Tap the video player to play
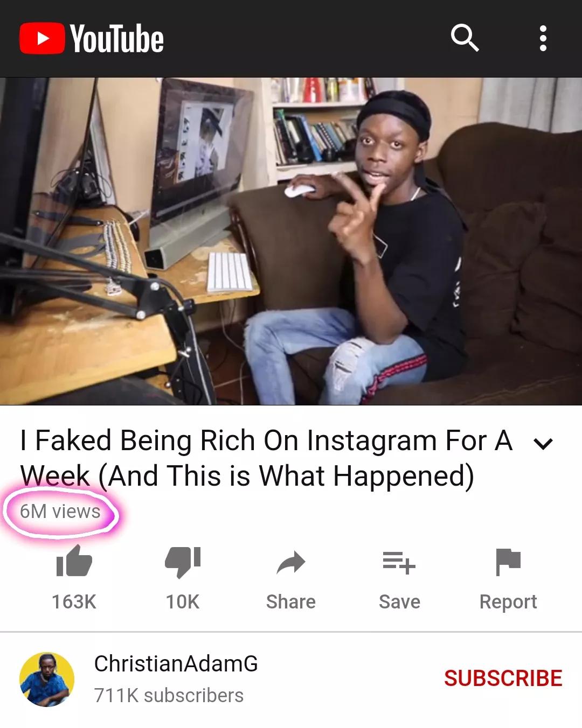This screenshot has width=582, height=728. click(x=291, y=241)
